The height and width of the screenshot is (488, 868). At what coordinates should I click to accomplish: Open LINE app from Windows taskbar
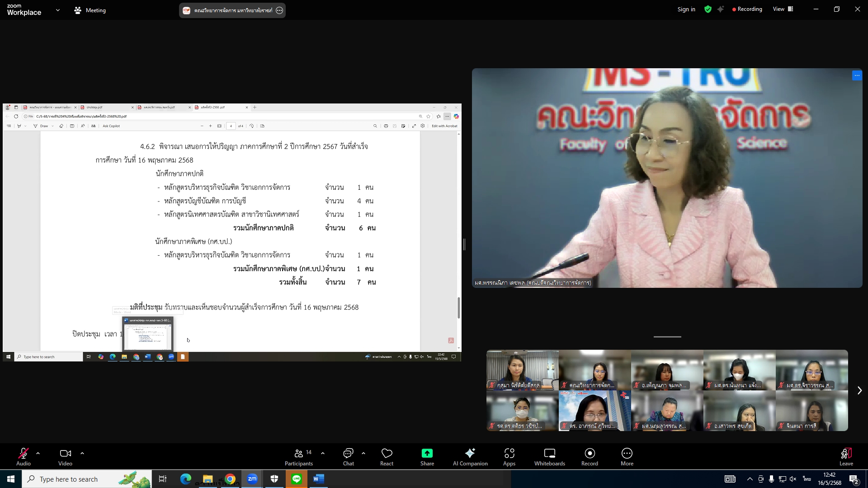pos(297,479)
